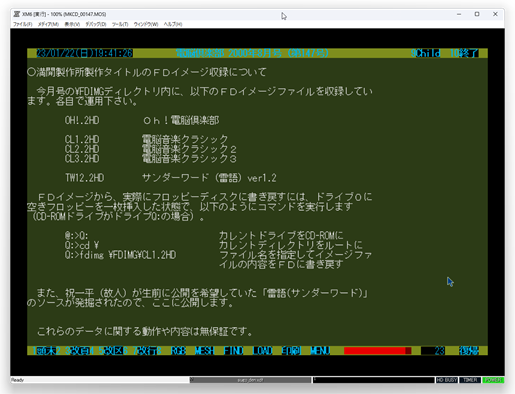Click the LOAD function label
The width and height of the screenshot is (515, 394).
pos(262,351)
